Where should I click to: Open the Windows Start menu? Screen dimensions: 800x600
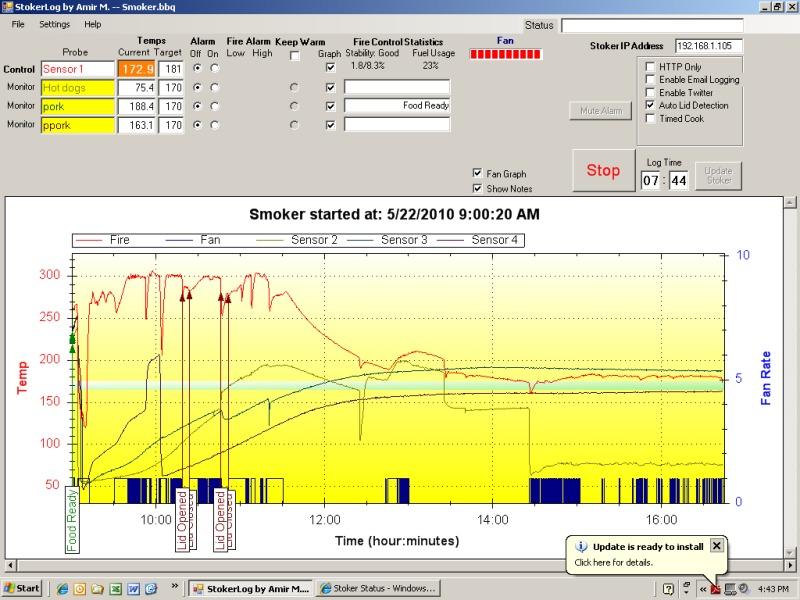pyautogui.click(x=22, y=588)
